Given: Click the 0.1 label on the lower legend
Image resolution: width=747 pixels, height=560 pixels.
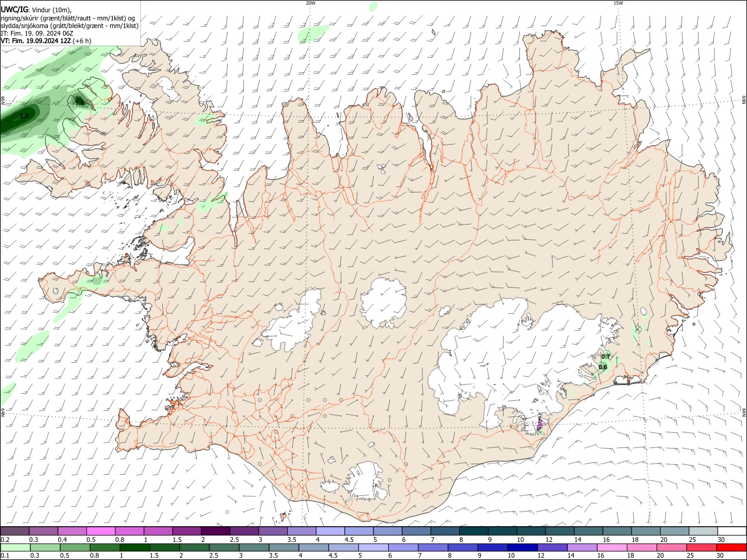Looking at the screenshot, I should (5, 556).
